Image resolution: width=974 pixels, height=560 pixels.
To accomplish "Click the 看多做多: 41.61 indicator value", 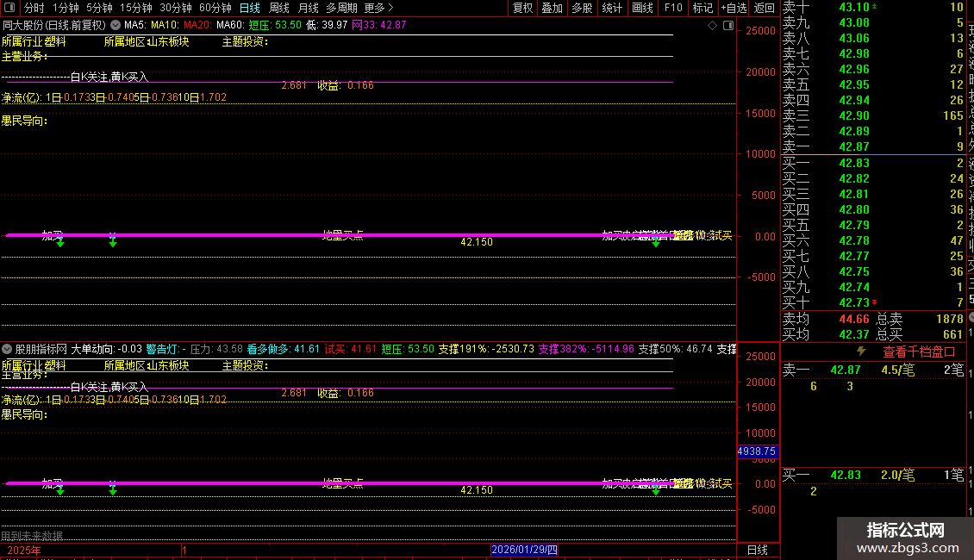I will coord(284,349).
